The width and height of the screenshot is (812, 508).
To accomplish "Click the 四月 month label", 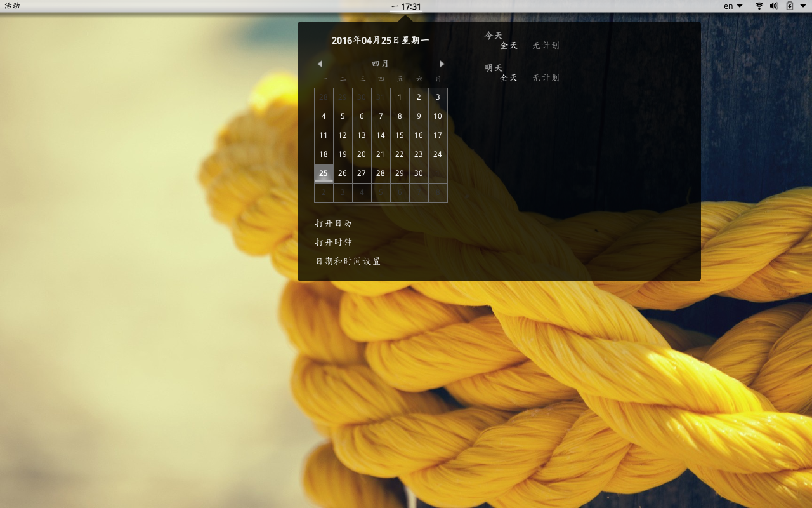I will tap(381, 63).
